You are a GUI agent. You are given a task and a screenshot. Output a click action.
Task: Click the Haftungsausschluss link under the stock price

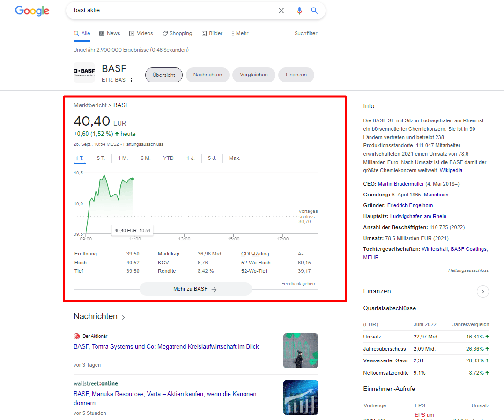click(x=143, y=144)
